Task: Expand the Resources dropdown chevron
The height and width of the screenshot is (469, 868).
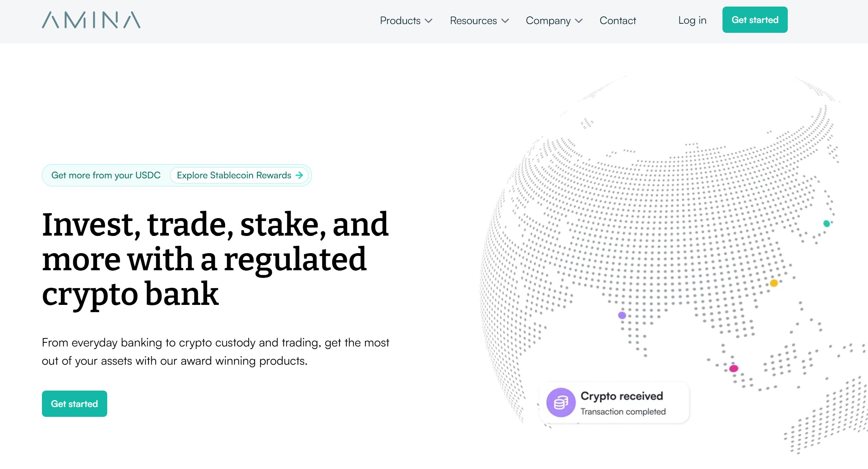Action: [x=505, y=21]
